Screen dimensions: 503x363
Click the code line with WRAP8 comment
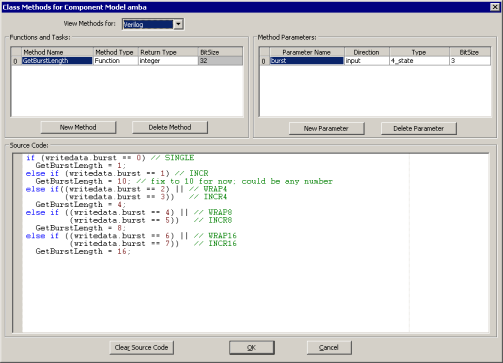(129, 212)
